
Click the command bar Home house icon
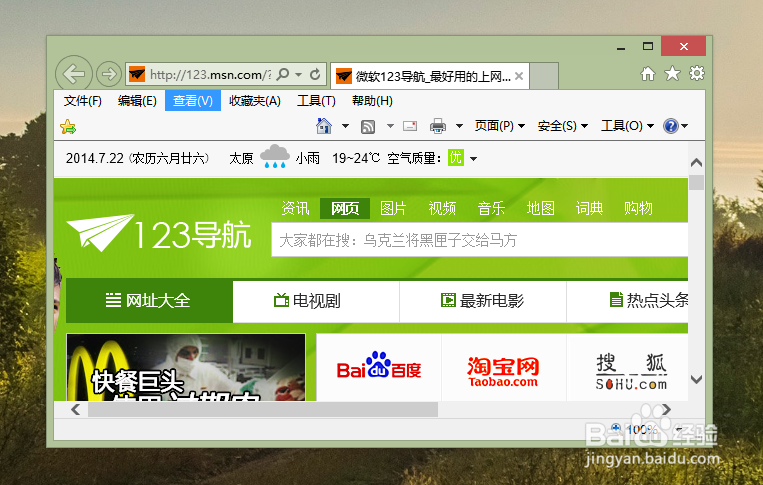click(324, 126)
